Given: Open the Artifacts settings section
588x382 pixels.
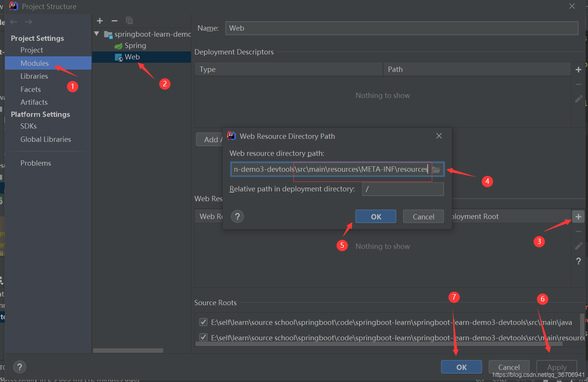Looking at the screenshot, I should 34,102.
